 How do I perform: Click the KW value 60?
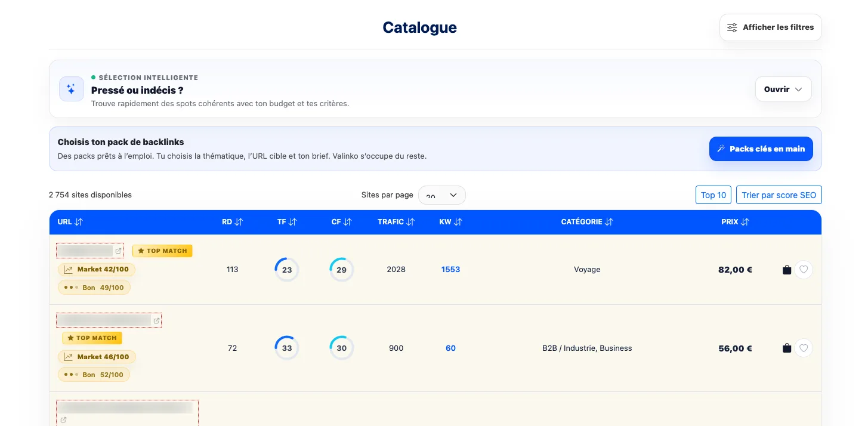(x=451, y=348)
